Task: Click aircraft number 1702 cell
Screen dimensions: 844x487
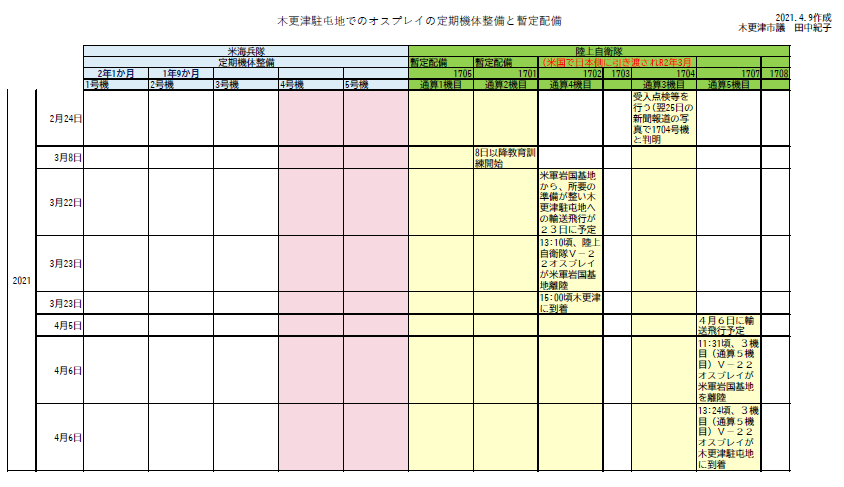Action: (x=571, y=74)
